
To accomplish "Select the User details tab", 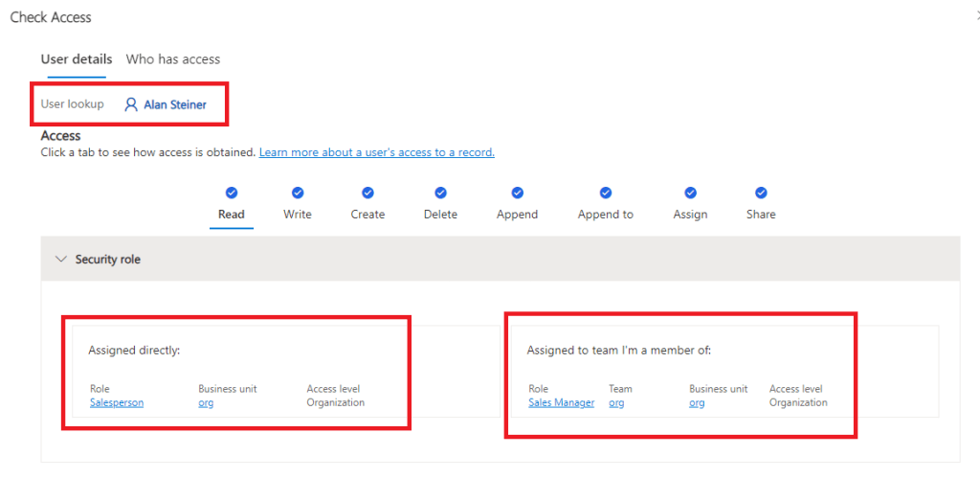I will click(77, 59).
